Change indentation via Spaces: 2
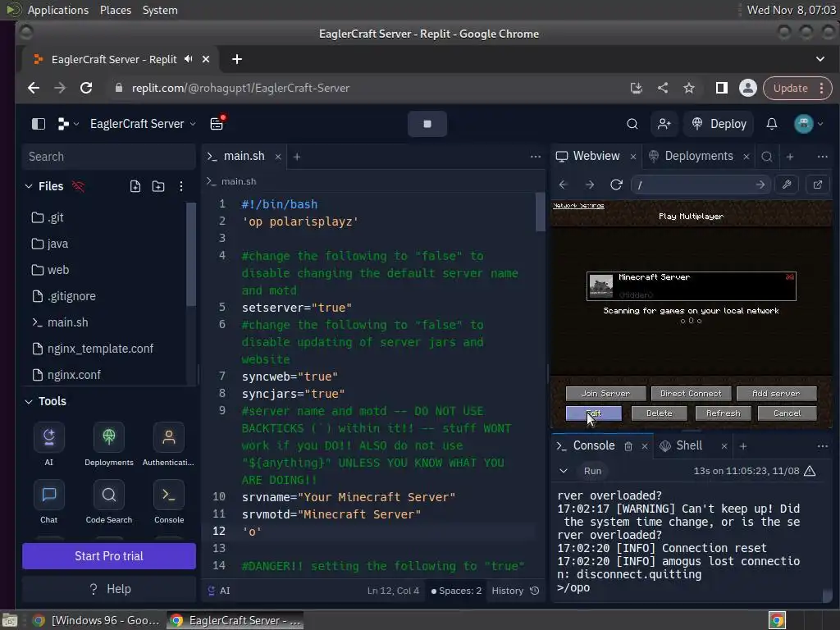The width and height of the screenshot is (840, 630). tap(456, 591)
